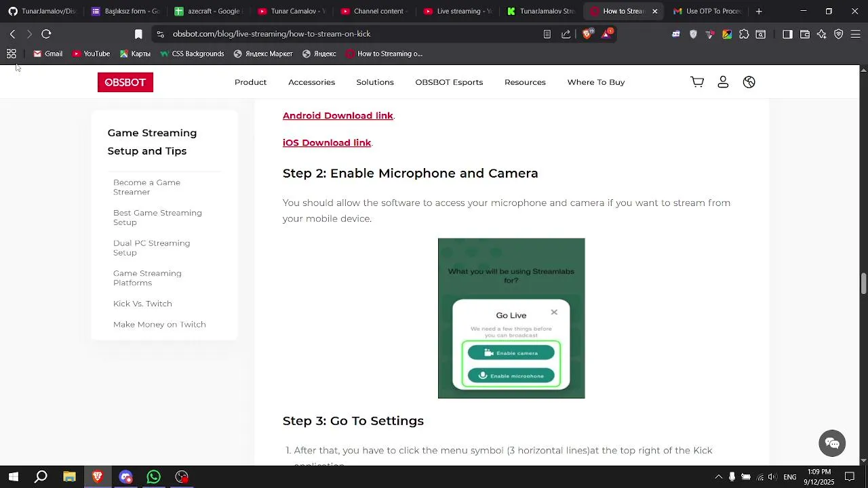Open the live chat bubble button

[x=832, y=443]
